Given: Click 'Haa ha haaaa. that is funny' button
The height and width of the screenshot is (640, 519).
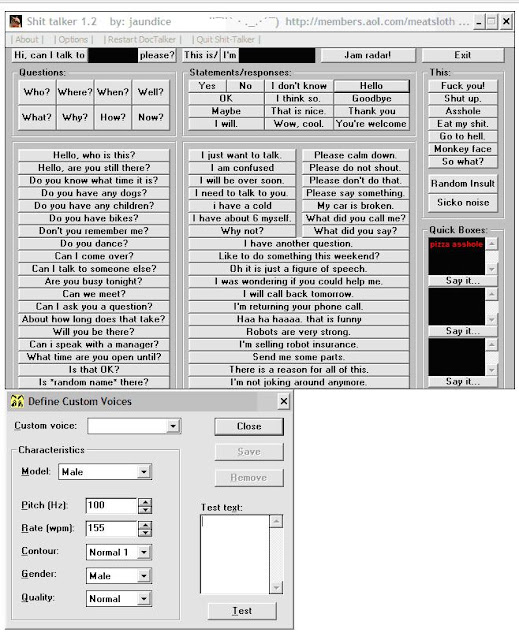Looking at the screenshot, I should click(x=299, y=319).
